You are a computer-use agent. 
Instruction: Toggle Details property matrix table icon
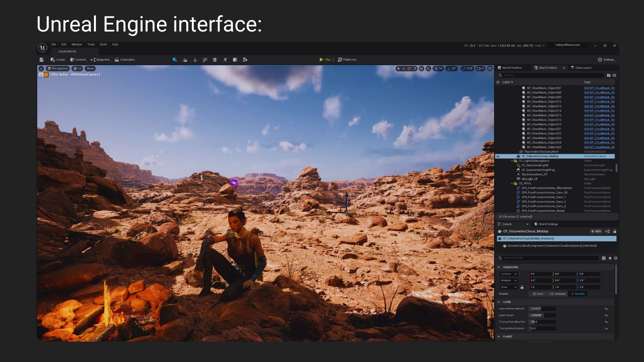coord(604,258)
